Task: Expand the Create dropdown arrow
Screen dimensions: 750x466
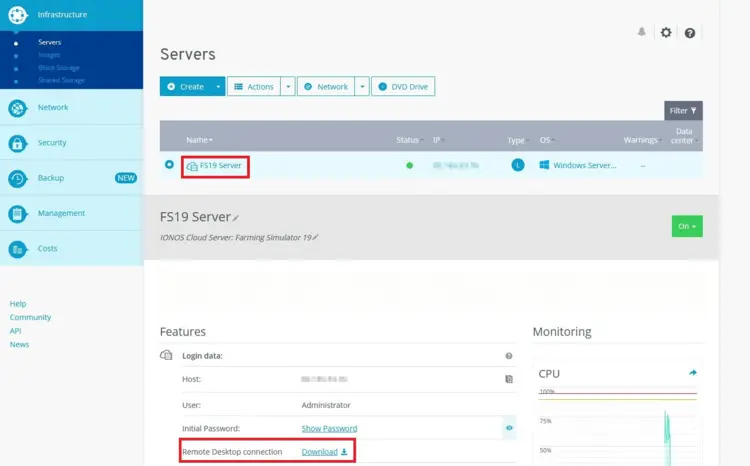Action: point(218,87)
